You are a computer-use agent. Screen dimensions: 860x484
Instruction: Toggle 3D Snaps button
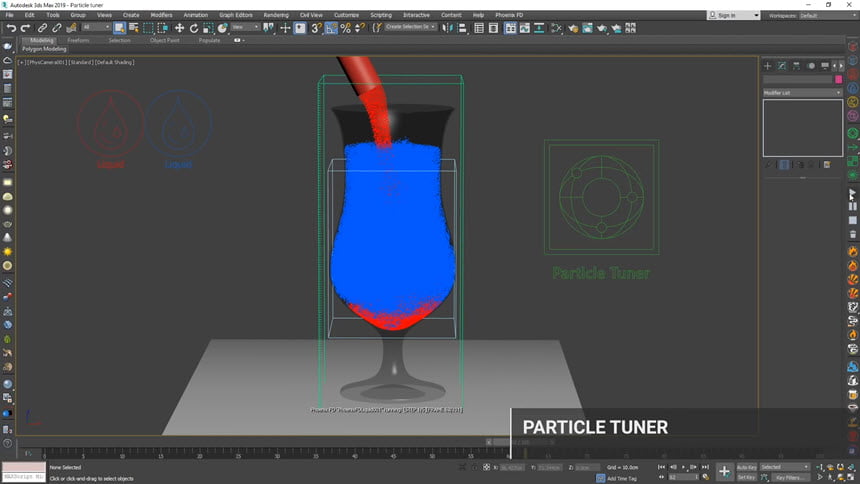(x=316, y=28)
